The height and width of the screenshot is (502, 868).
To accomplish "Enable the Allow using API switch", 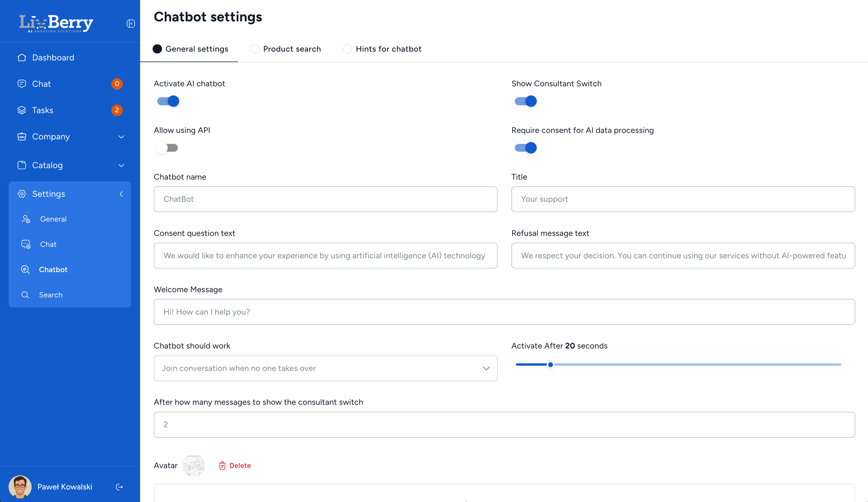I will click(167, 147).
